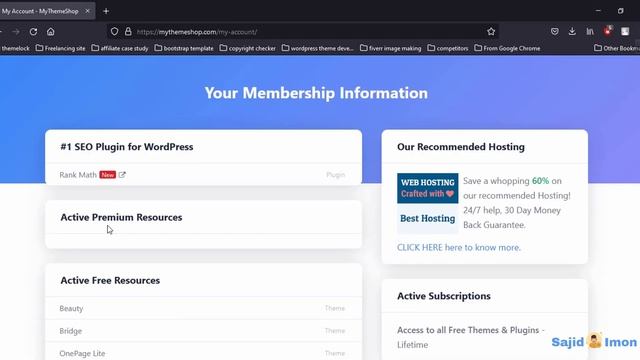640x360 pixels.
Task: Click the Web Hosting banner image
Action: click(x=427, y=203)
